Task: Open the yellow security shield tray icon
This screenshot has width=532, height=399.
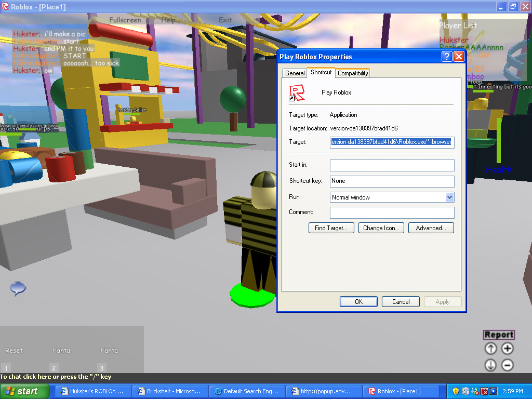Action: point(456,391)
